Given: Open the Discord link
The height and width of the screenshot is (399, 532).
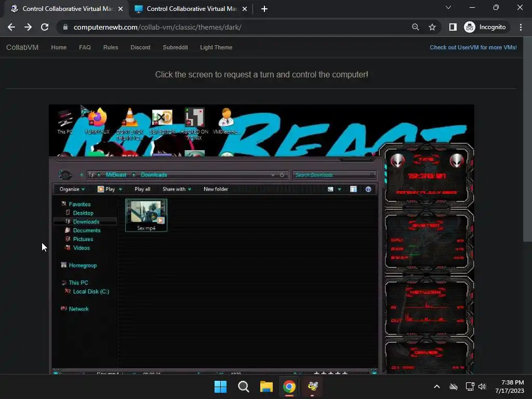Looking at the screenshot, I should [x=140, y=47].
